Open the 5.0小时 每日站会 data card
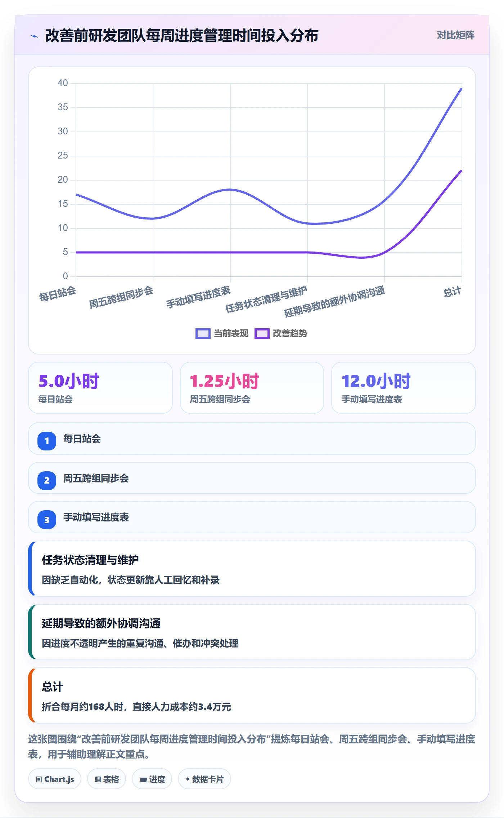The height and width of the screenshot is (818, 504). (100, 388)
